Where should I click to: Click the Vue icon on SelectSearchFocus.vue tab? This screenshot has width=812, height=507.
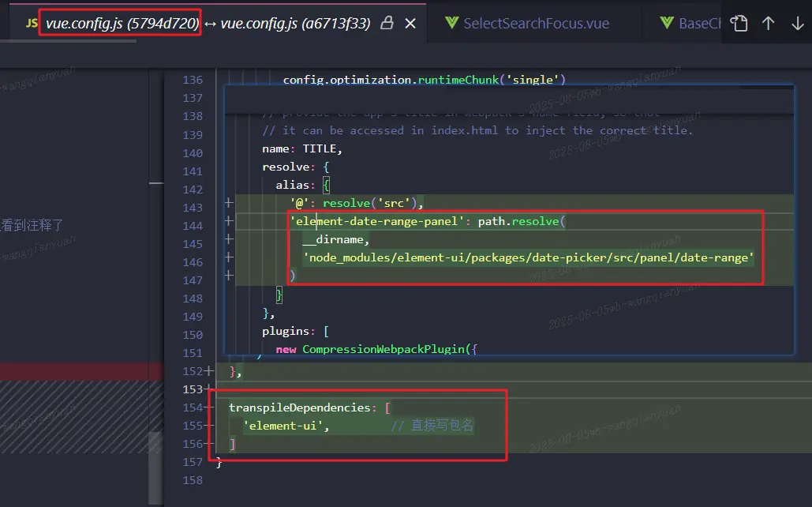(451, 23)
